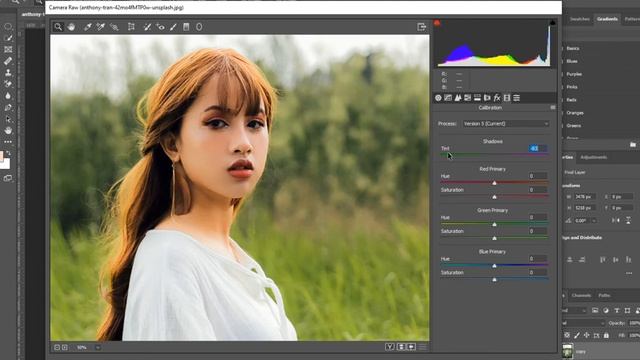This screenshot has height=360, width=640.
Task: Click the Shadows Tint value field
Action: 538,149
